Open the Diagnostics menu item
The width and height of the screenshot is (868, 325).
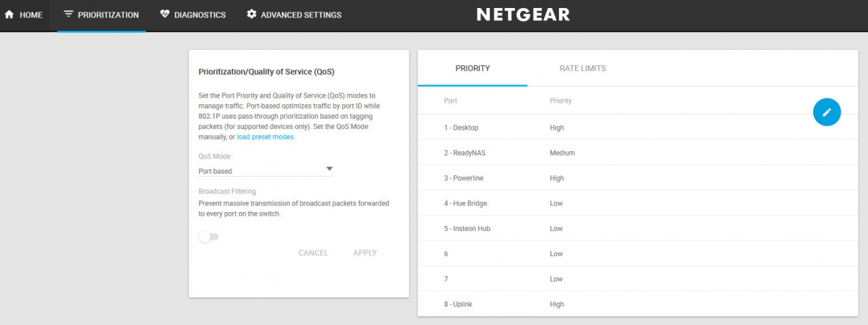[x=192, y=14]
